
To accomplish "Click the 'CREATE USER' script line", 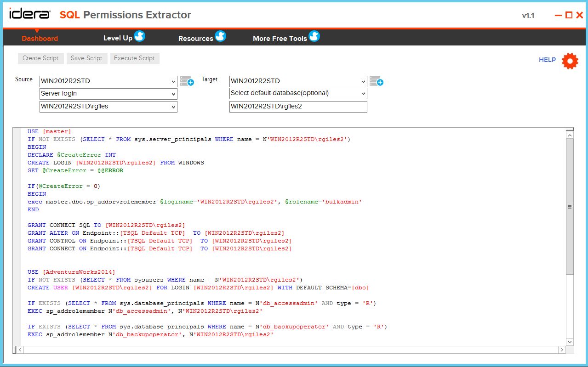I will click(x=198, y=288).
